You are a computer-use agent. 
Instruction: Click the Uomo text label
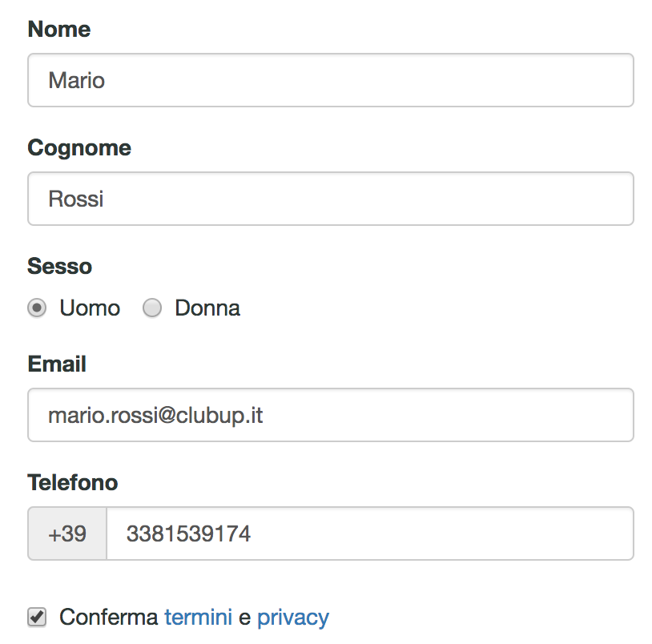pos(90,308)
